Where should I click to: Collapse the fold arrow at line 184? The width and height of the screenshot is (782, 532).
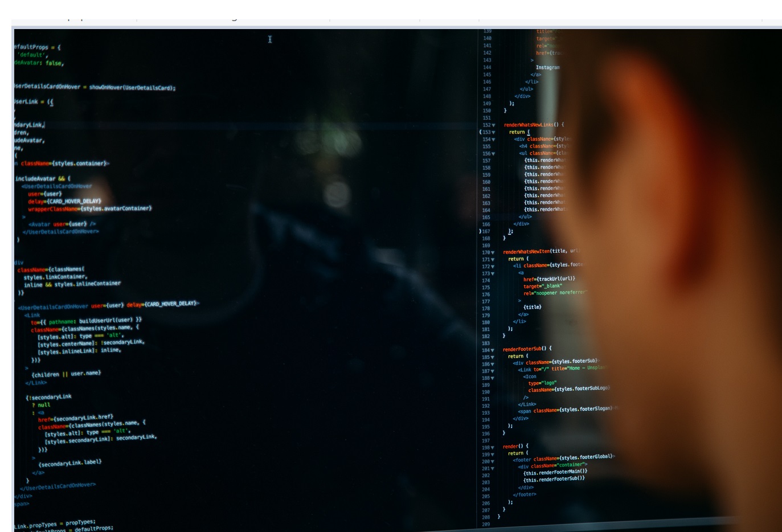492,350
